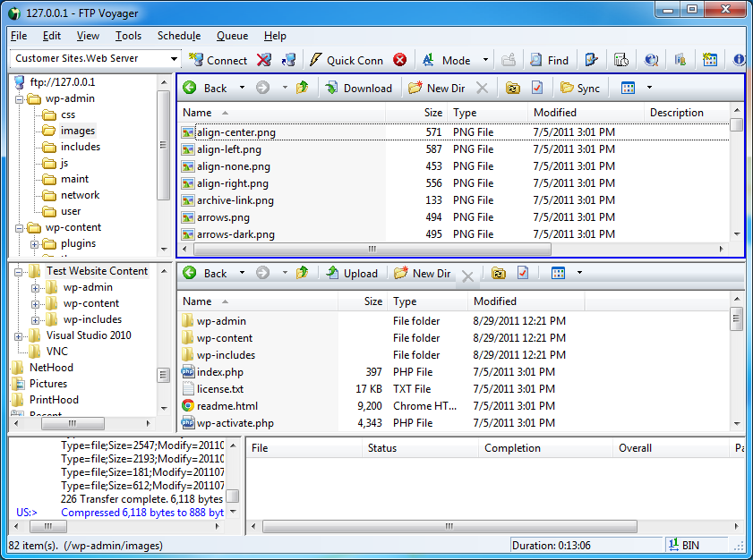
Task: Sort local files by Type column
Action: point(427,301)
